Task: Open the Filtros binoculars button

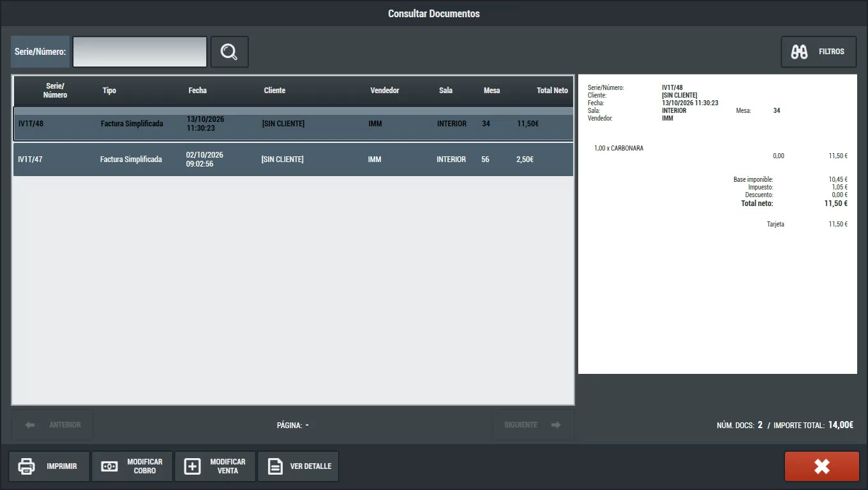Action: click(x=819, y=52)
